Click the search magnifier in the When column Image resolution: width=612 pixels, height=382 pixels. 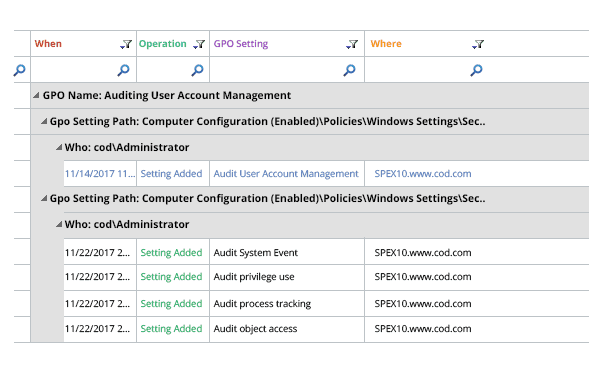(123, 70)
